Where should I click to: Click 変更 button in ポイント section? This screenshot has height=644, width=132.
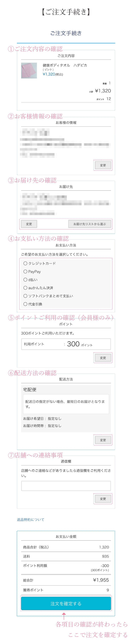[x=103, y=358]
